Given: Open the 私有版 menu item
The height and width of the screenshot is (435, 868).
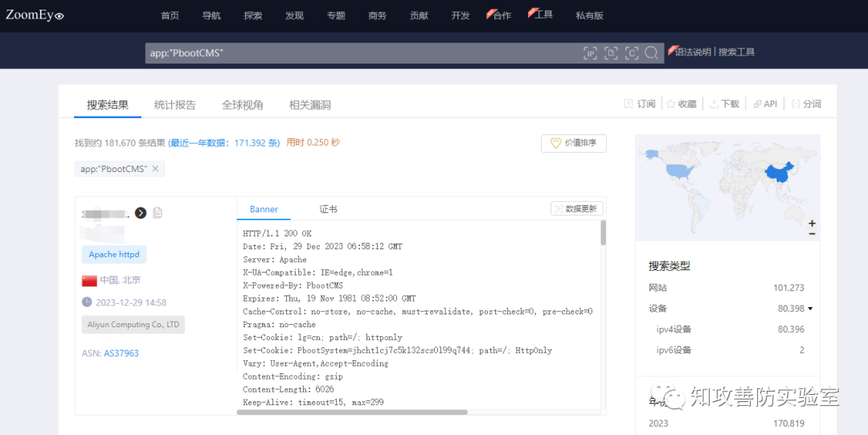Looking at the screenshot, I should pos(590,15).
